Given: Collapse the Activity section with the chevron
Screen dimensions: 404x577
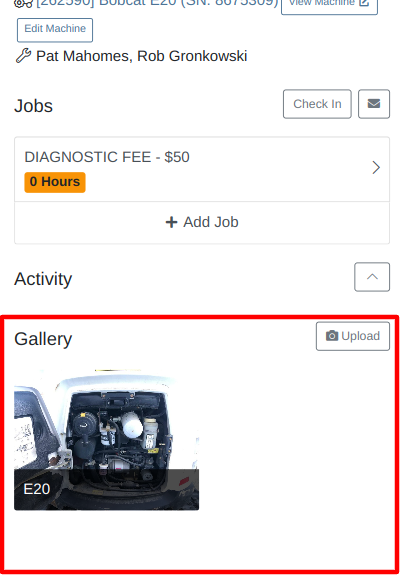Looking at the screenshot, I should coord(372,277).
